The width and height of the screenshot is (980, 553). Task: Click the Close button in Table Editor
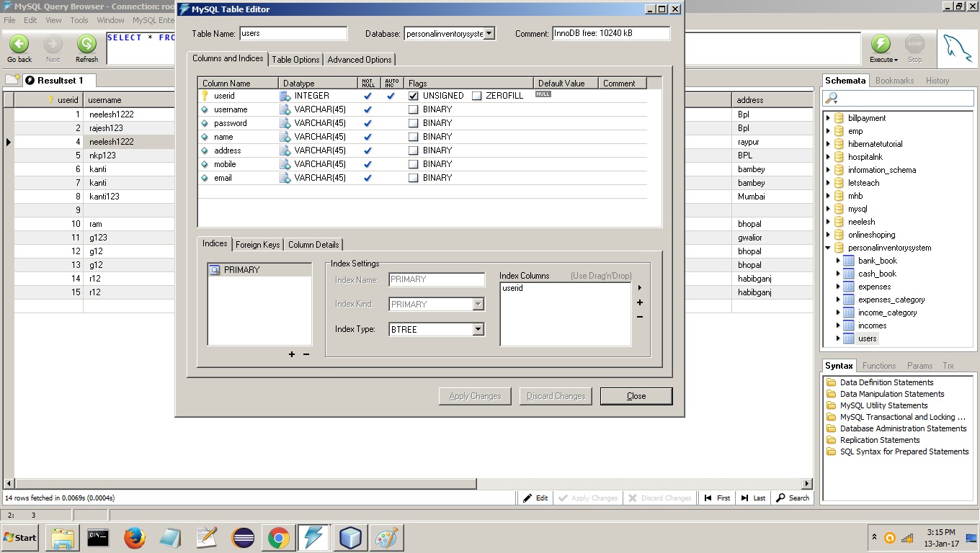(x=636, y=396)
